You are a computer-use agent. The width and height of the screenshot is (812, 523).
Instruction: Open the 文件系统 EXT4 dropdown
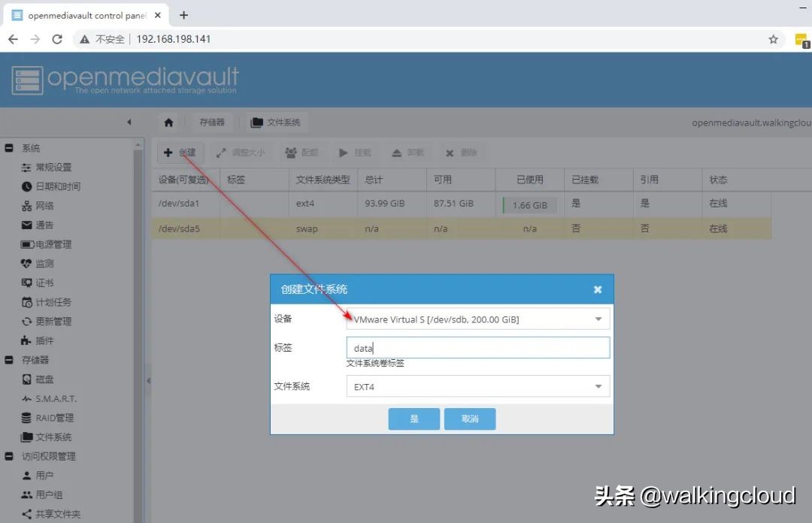(478, 386)
